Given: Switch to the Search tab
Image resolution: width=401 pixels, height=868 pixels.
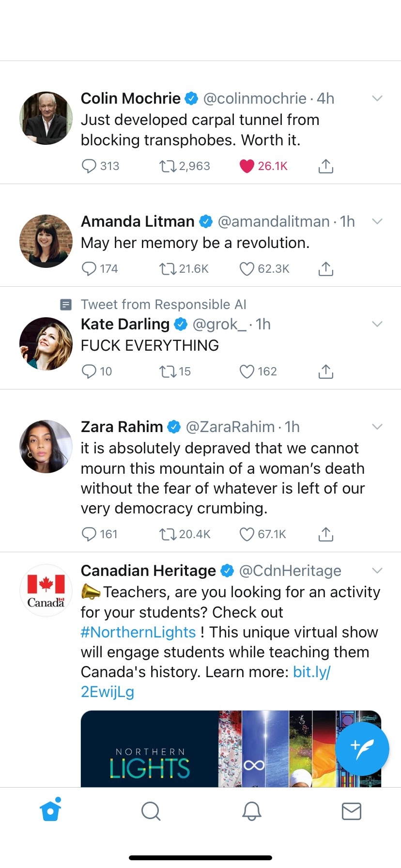Looking at the screenshot, I should click(x=151, y=811).
